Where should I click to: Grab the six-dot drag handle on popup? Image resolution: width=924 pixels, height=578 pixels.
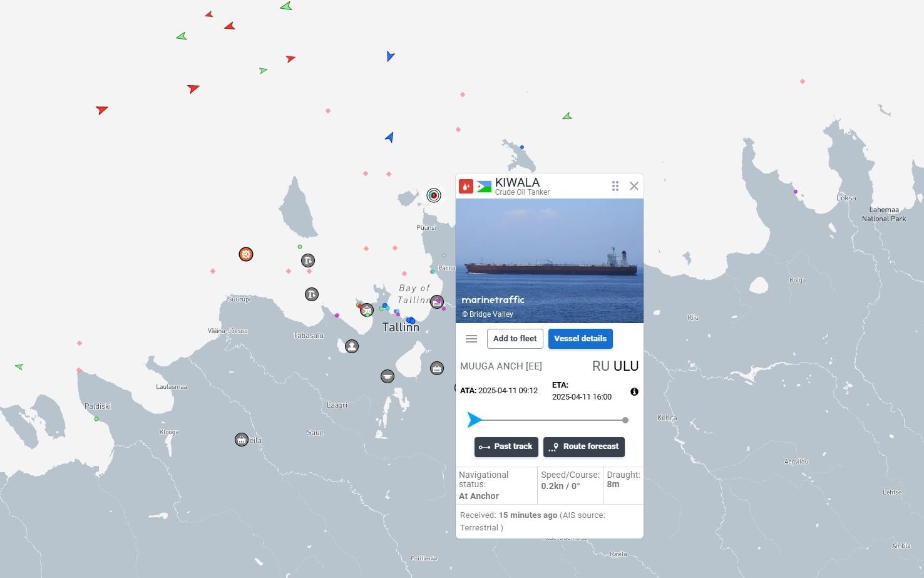tap(615, 186)
